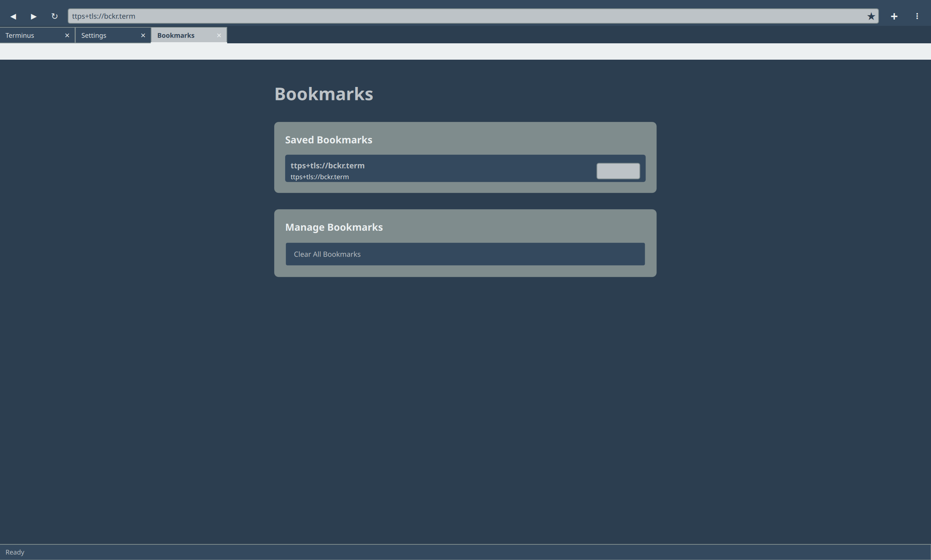Expand the browser options via the kebab menu

pyautogui.click(x=917, y=16)
